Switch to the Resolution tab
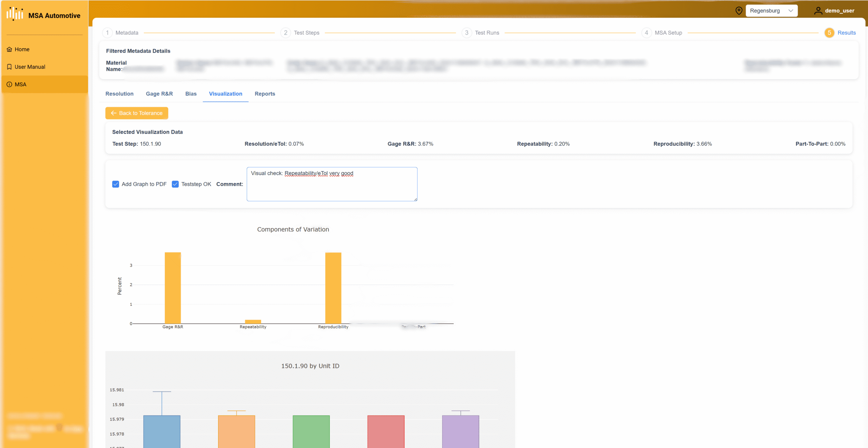The height and width of the screenshot is (448, 868). (x=119, y=94)
